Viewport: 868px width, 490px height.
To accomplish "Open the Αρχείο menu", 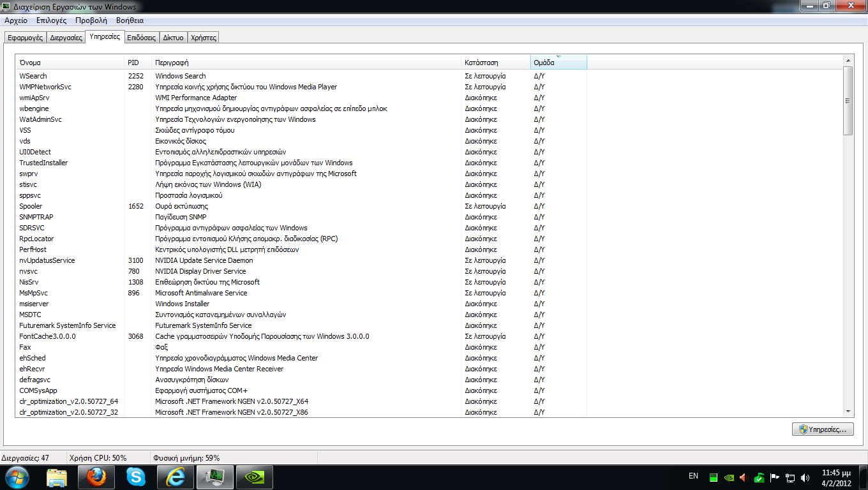I will click(x=16, y=20).
